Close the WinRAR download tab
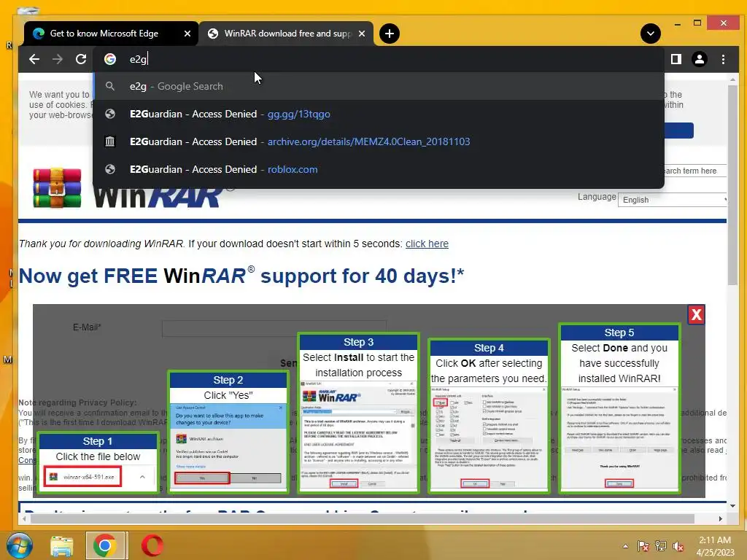Viewport: 747px width, 560px height. point(362,34)
